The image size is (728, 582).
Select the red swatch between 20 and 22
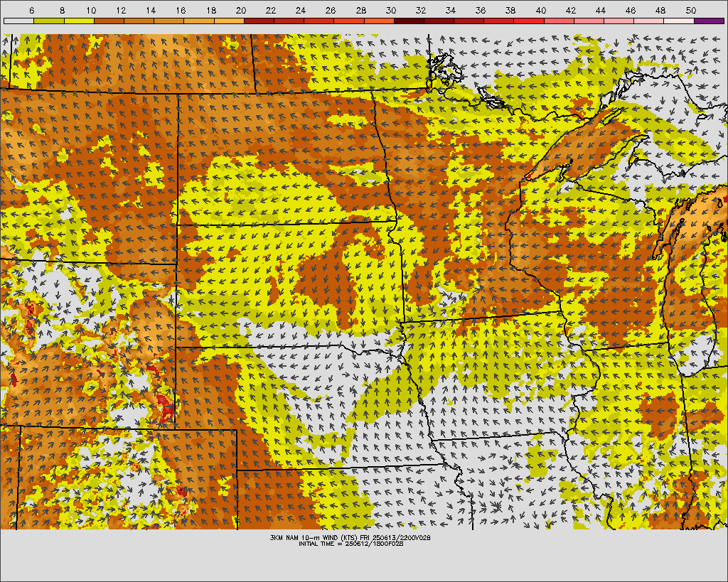tap(259, 21)
